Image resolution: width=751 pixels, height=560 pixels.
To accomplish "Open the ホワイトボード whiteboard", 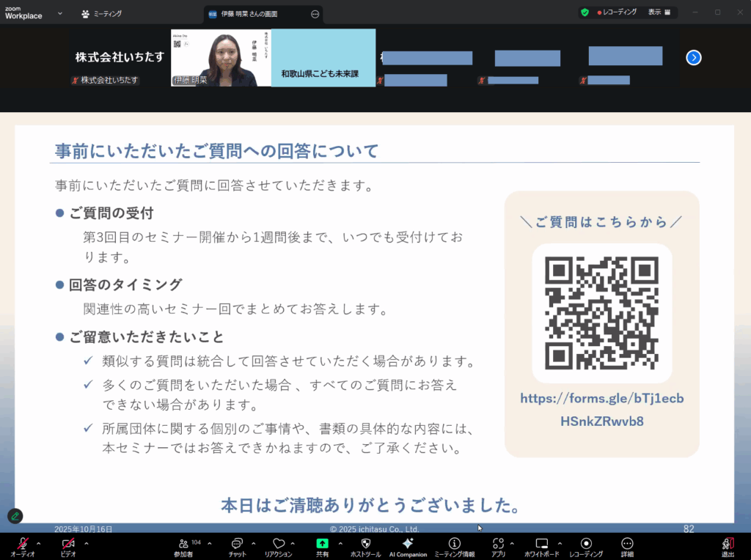I will (541, 545).
